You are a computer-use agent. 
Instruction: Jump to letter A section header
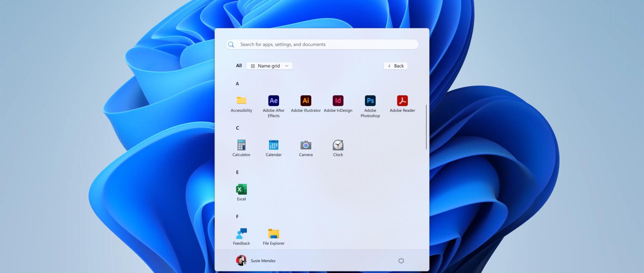237,84
